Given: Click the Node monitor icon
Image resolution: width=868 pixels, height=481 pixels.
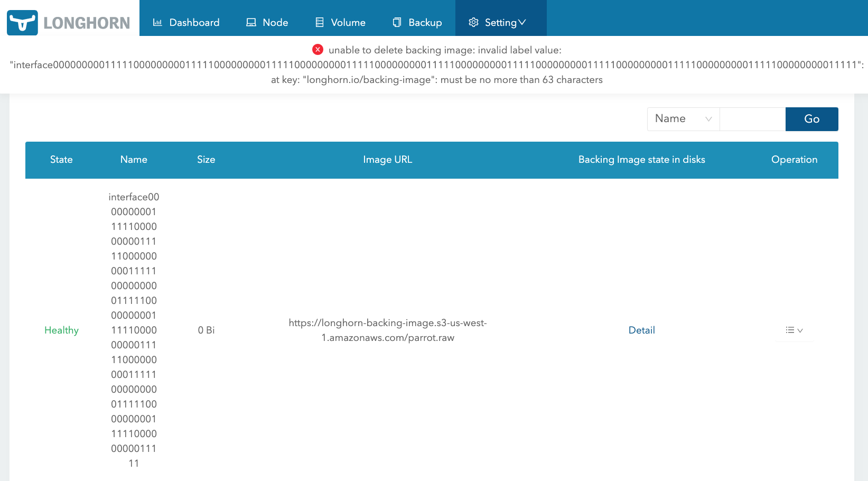Looking at the screenshot, I should click(250, 22).
